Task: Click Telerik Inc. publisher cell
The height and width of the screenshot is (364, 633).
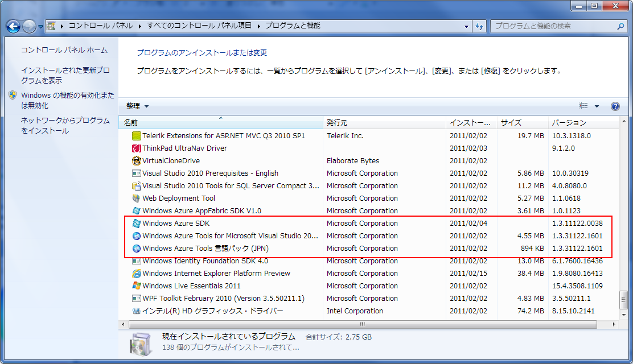Action: coord(345,136)
